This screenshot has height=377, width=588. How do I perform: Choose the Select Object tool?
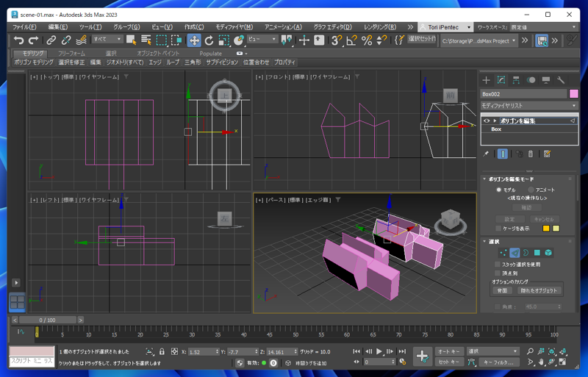[x=131, y=40]
